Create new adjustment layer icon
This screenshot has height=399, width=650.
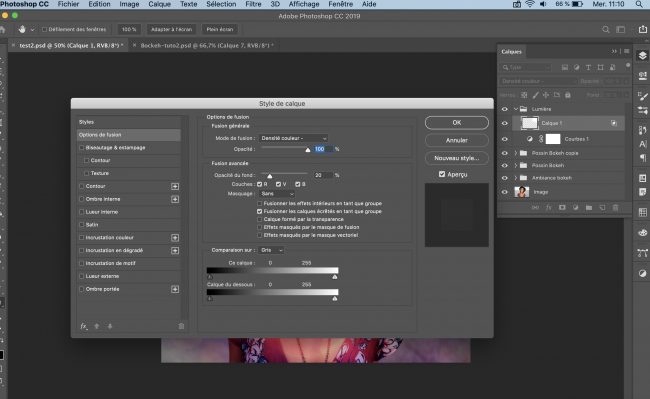575,208
